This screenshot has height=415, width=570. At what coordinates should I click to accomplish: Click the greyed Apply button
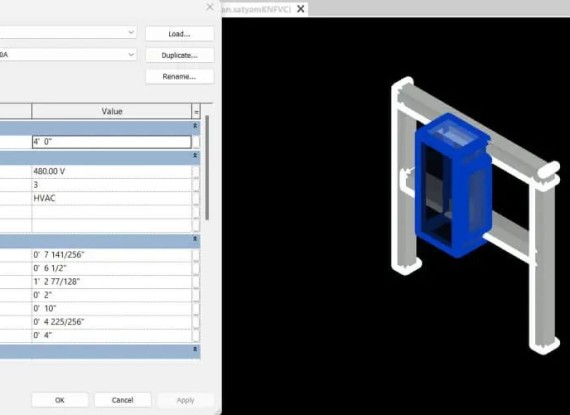[185, 400]
